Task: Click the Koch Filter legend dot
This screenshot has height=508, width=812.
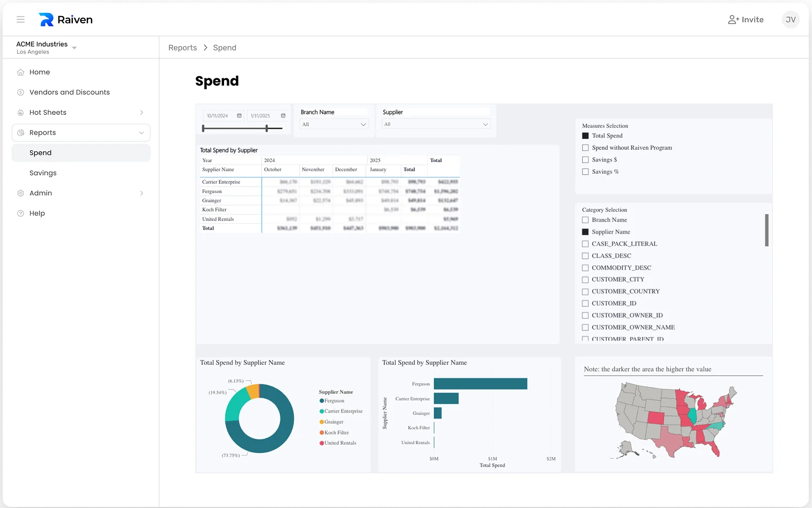Action: tap(322, 432)
